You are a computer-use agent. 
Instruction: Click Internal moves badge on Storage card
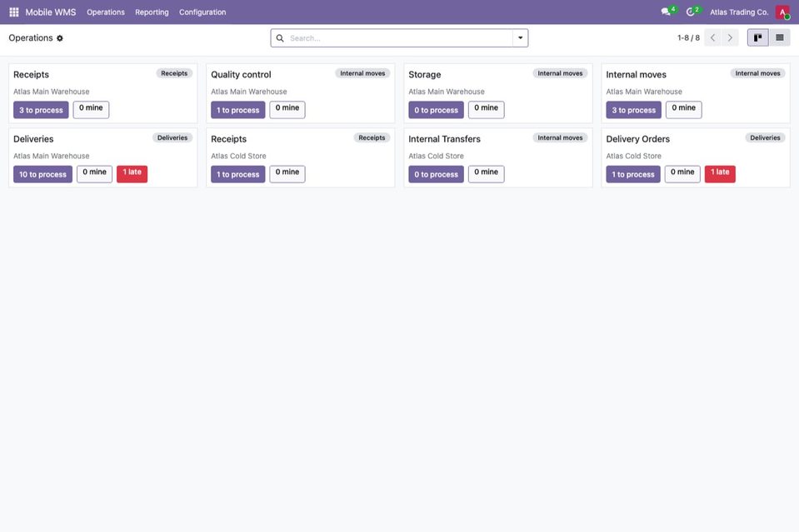tap(560, 73)
